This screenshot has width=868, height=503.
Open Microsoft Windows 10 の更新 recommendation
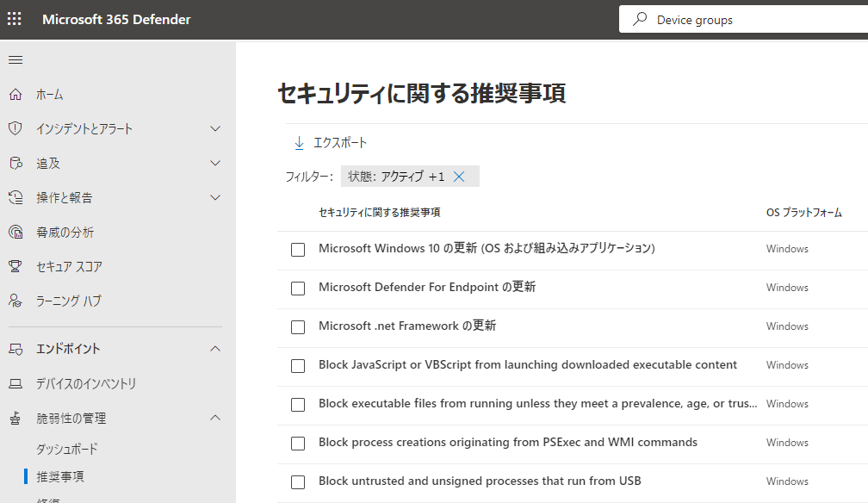[x=487, y=248]
